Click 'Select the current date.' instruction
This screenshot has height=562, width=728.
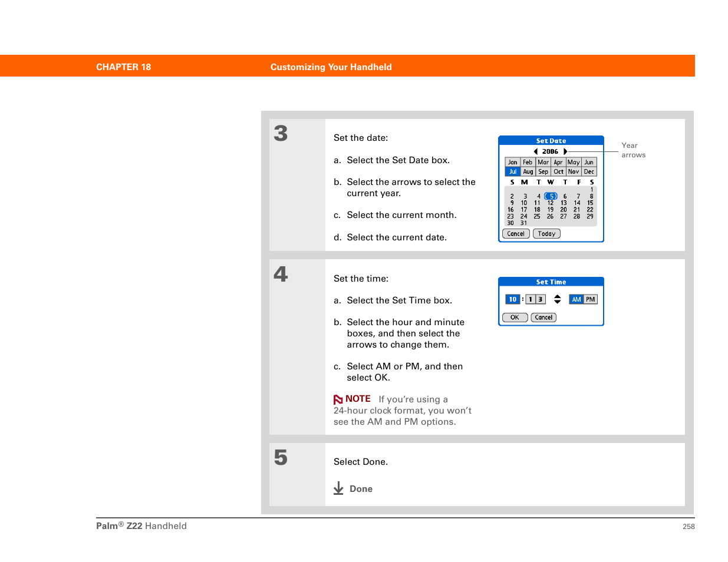pyautogui.click(x=397, y=237)
